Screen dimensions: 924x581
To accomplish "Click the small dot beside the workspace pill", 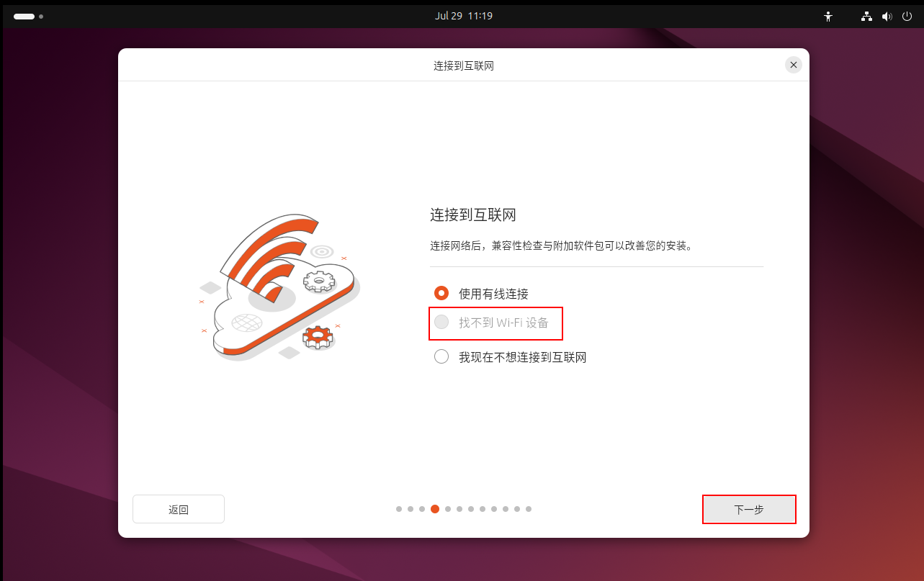I will click(41, 16).
